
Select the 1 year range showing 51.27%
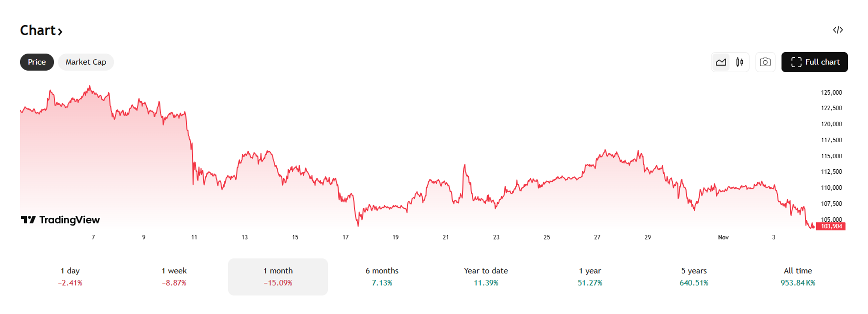click(x=590, y=276)
